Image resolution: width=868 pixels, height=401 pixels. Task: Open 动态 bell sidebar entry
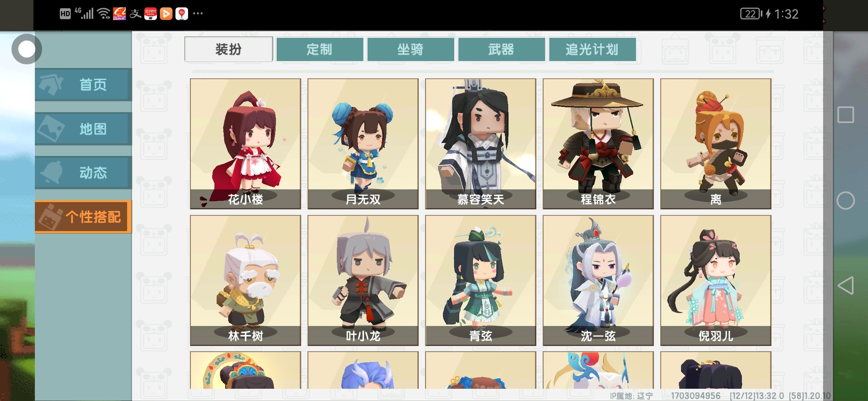pyautogui.click(x=83, y=173)
